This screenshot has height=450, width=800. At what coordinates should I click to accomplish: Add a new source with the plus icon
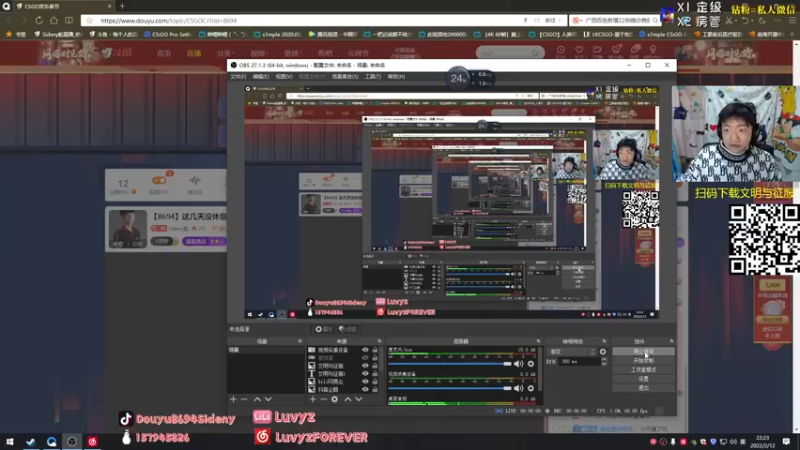(x=313, y=399)
